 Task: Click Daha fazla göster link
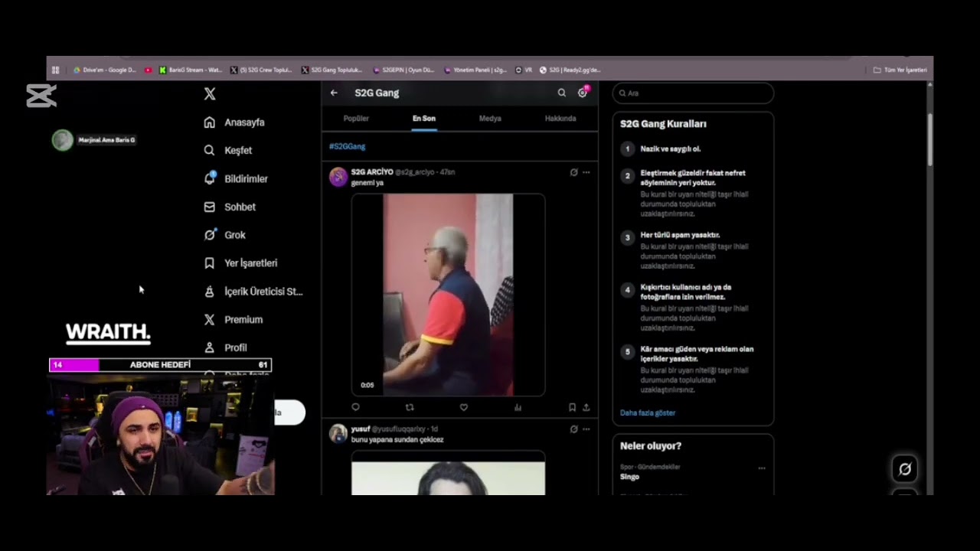[648, 413]
